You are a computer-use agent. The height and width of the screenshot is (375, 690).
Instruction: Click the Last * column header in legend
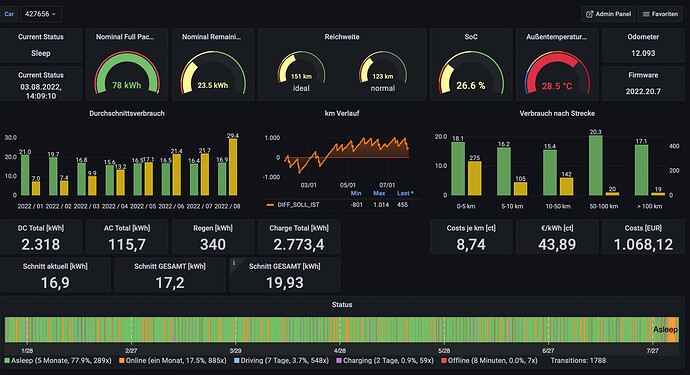405,193
